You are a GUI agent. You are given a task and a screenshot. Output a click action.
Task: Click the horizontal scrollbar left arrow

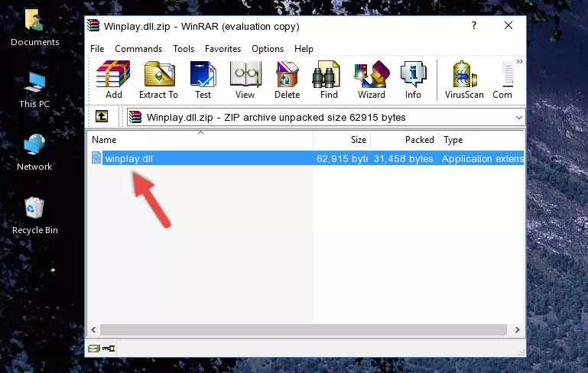pyautogui.click(x=93, y=330)
